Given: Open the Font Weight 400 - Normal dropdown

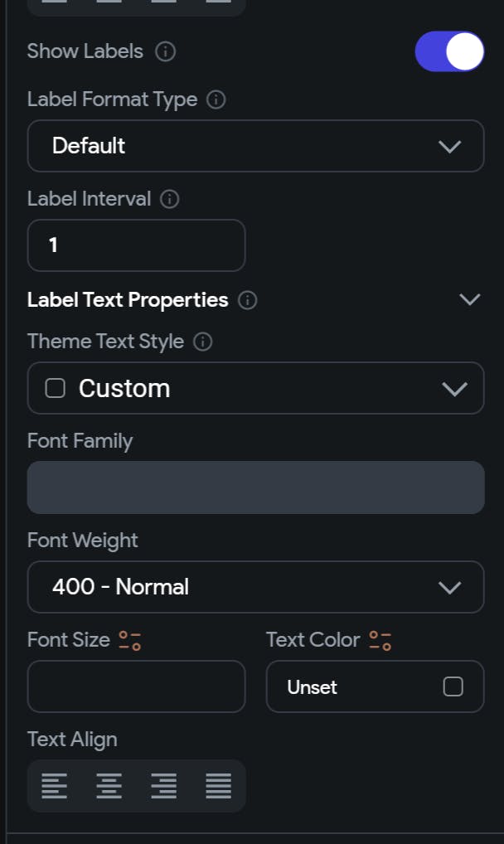Looking at the screenshot, I should (256, 587).
